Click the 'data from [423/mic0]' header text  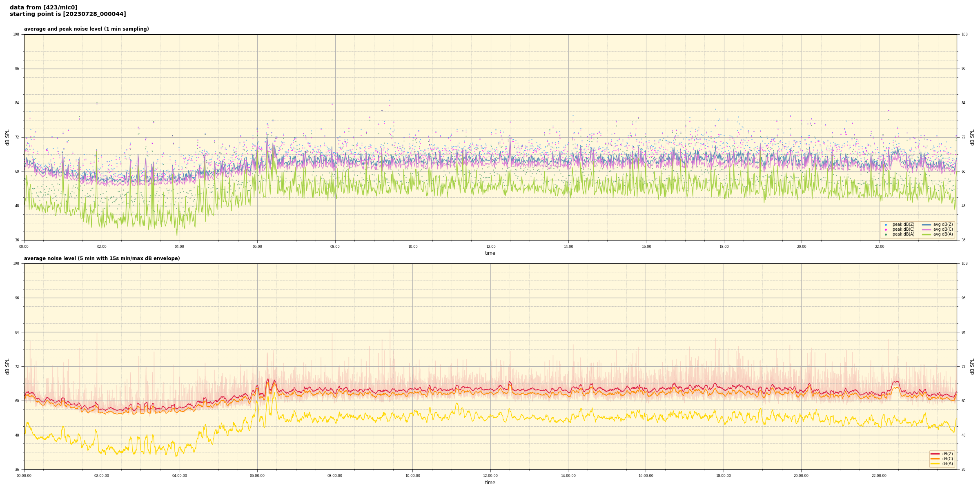click(x=43, y=7)
